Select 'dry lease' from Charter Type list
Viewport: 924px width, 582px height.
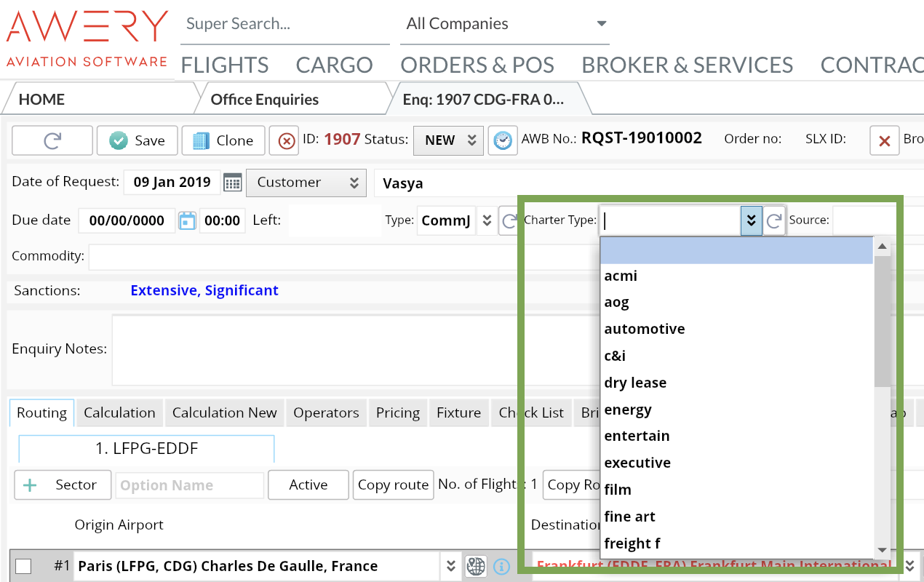click(635, 383)
